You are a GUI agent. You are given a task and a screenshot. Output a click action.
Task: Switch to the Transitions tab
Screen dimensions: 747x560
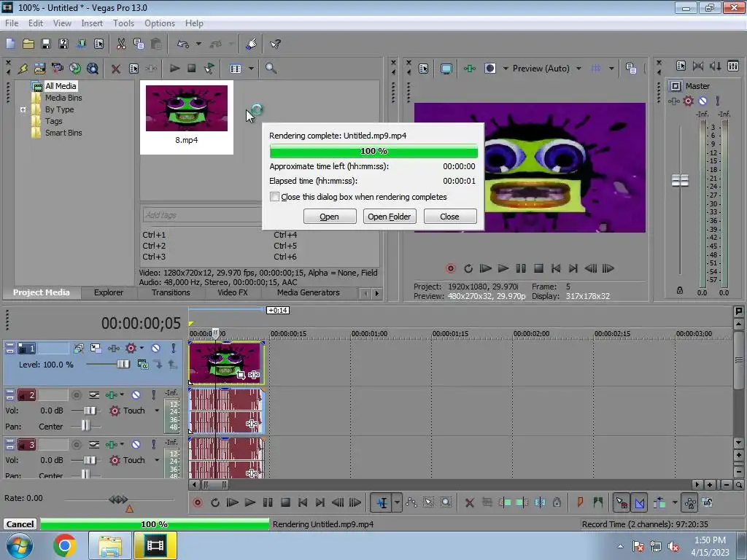pyautogui.click(x=171, y=292)
